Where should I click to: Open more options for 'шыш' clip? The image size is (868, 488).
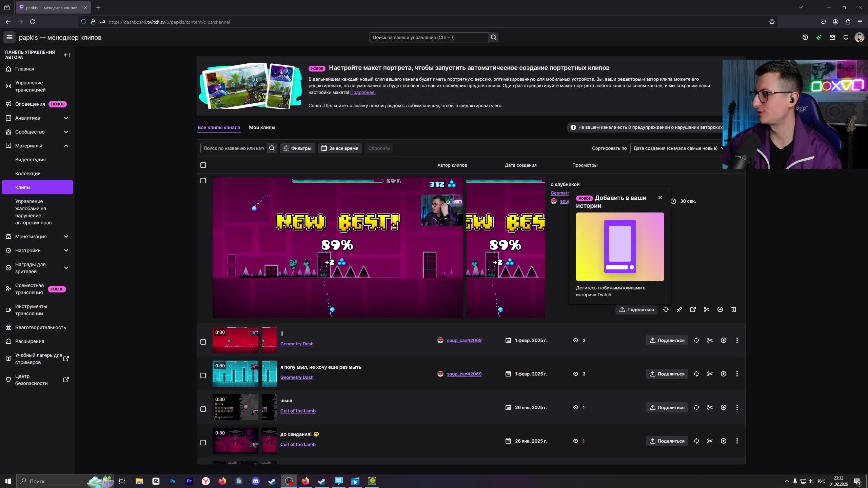pos(737,407)
